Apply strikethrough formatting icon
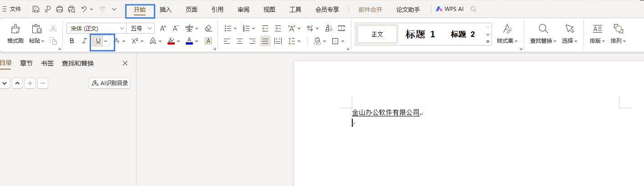This screenshot has height=186, width=644. [117, 41]
